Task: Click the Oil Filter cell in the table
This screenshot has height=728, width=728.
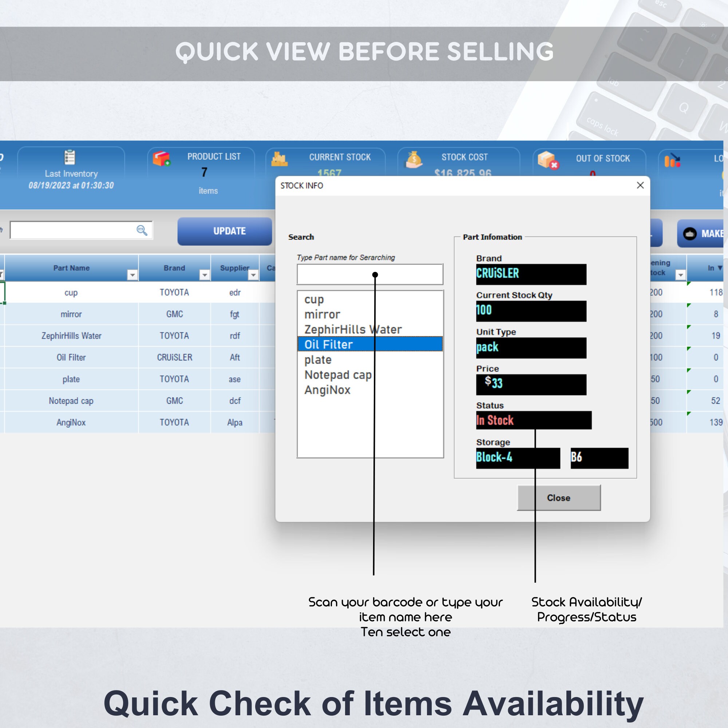Action: pos(71,357)
